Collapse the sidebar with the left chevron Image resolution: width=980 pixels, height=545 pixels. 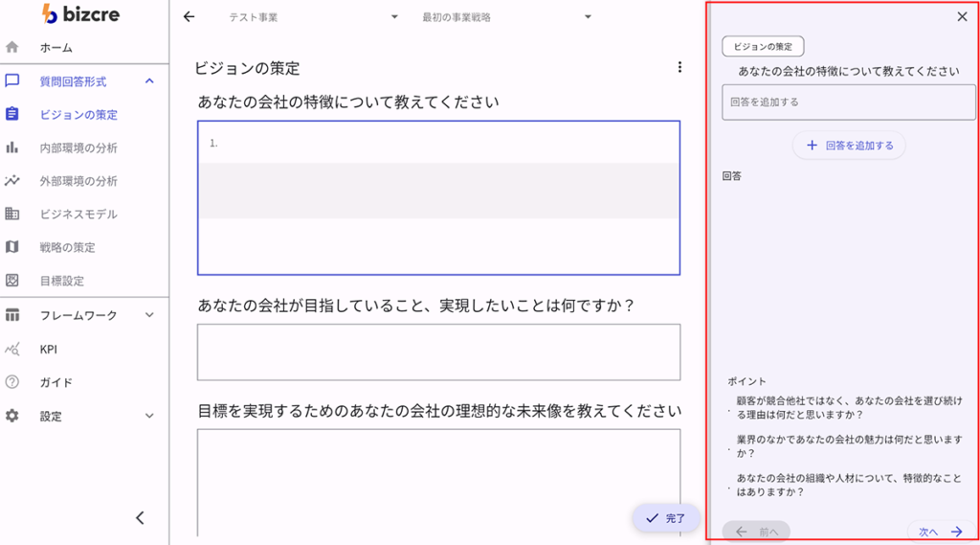[x=140, y=518]
